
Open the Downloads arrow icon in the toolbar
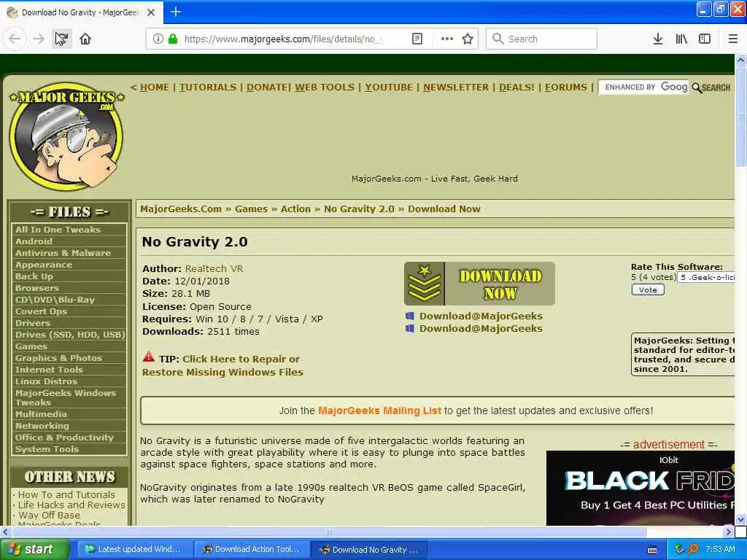pos(658,39)
